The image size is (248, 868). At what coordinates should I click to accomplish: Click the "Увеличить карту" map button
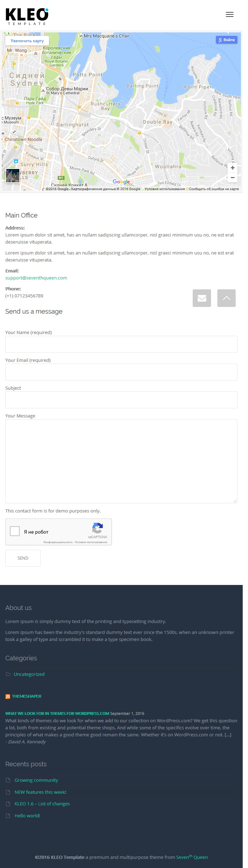[x=27, y=40]
